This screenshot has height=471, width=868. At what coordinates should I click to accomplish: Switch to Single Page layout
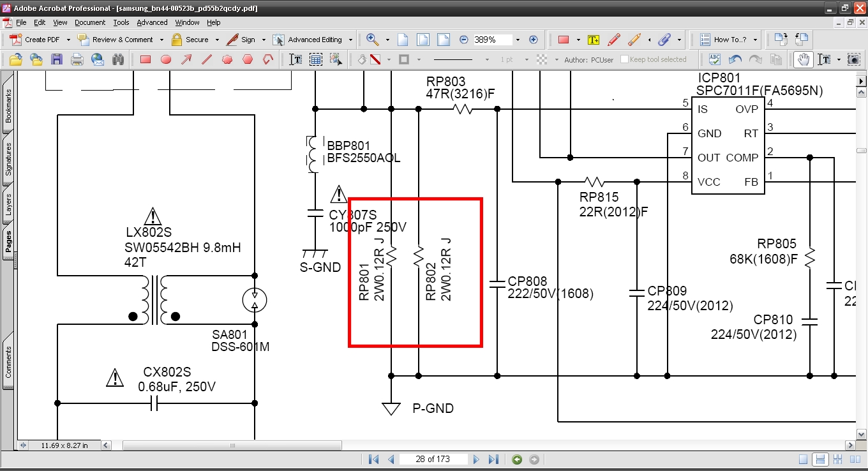804,460
